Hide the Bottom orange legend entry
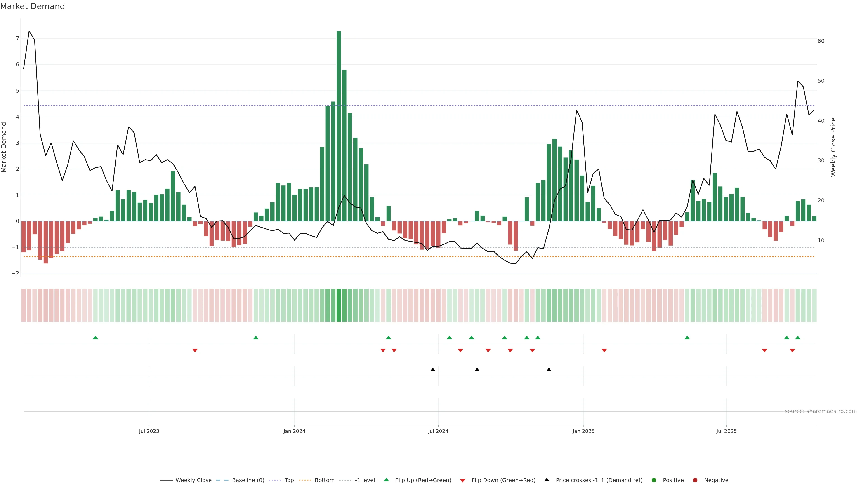This screenshot has height=488, width=868. (324, 480)
